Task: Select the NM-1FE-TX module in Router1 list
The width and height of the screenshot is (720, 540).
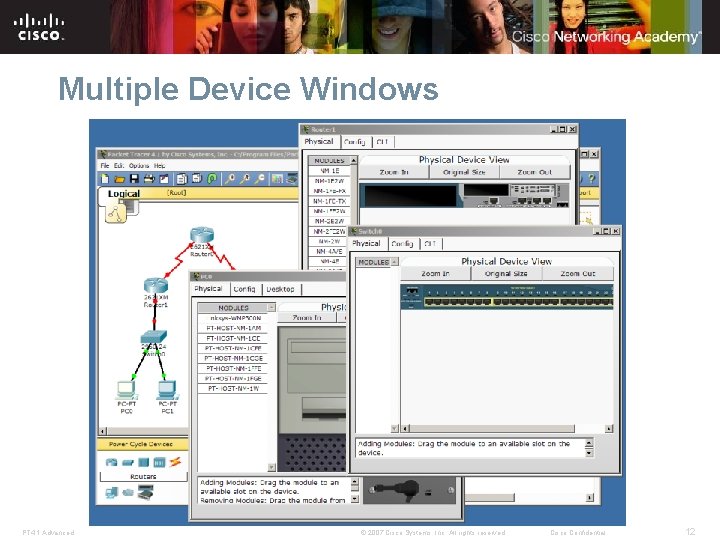Action: pyautogui.click(x=329, y=201)
